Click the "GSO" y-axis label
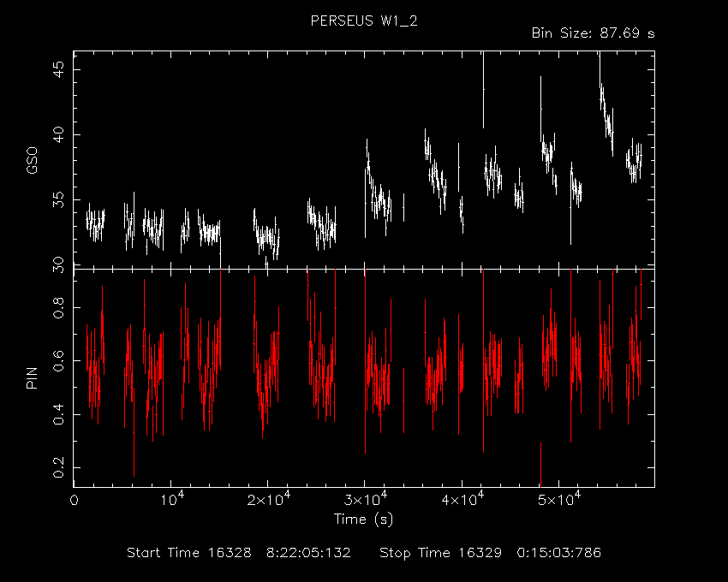Viewport: 728px width, 582px height. click(32, 160)
